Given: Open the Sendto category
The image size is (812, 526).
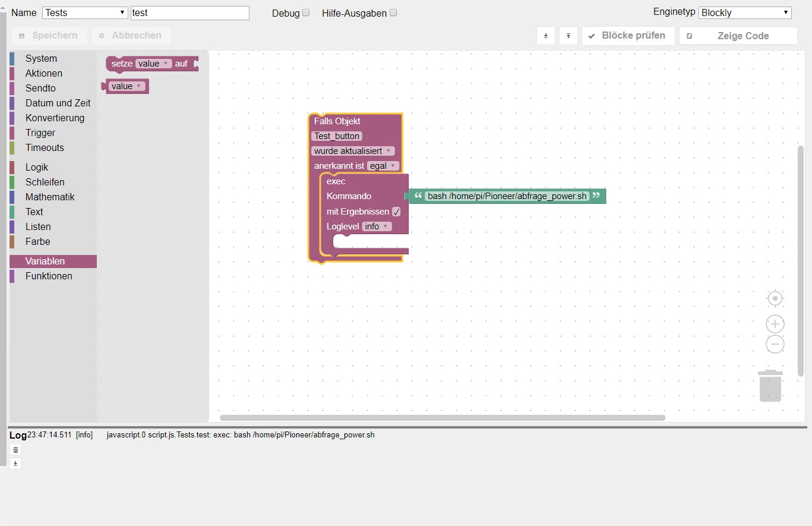Looking at the screenshot, I should pyautogui.click(x=53, y=88).
